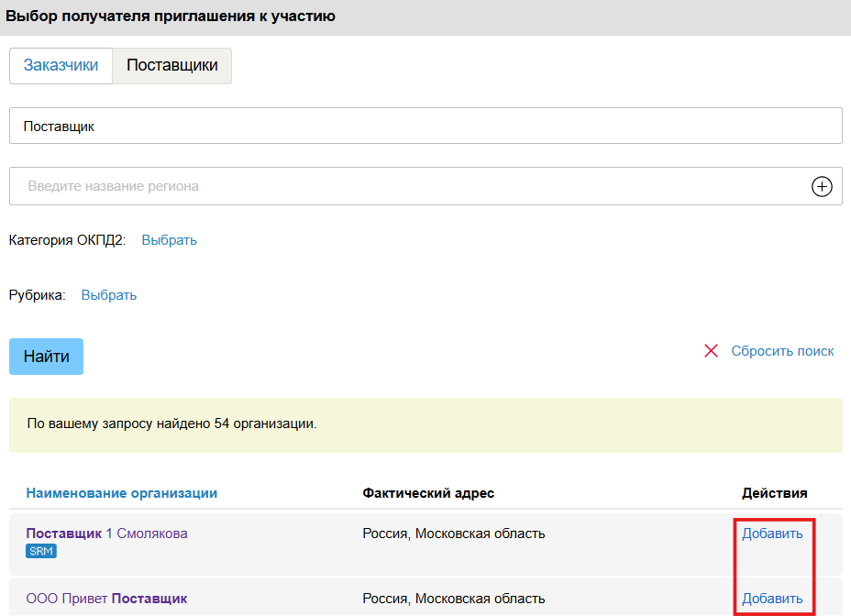Click the Сбросить поиск link
The width and height of the screenshot is (851, 616).
click(782, 351)
